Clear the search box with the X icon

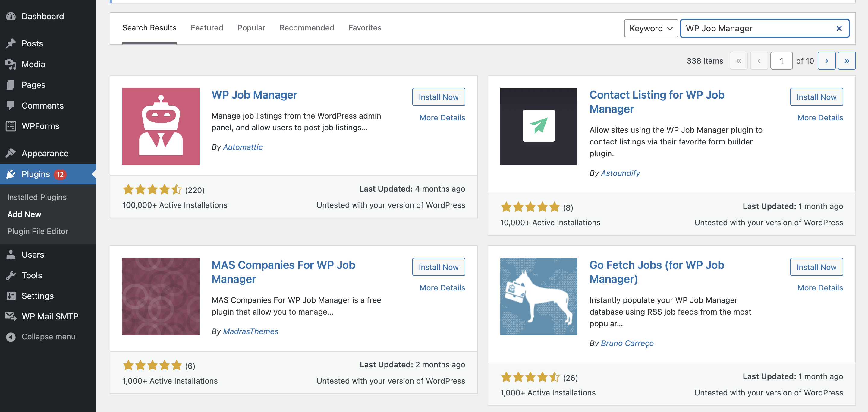point(839,28)
